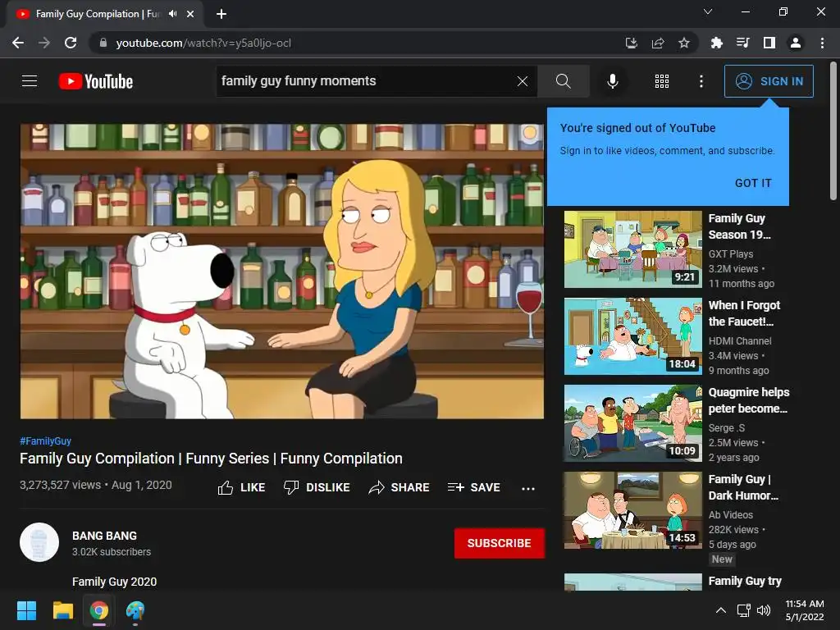The image size is (840, 630).
Task: Open Chrome three-dot menu
Action: pos(822,43)
